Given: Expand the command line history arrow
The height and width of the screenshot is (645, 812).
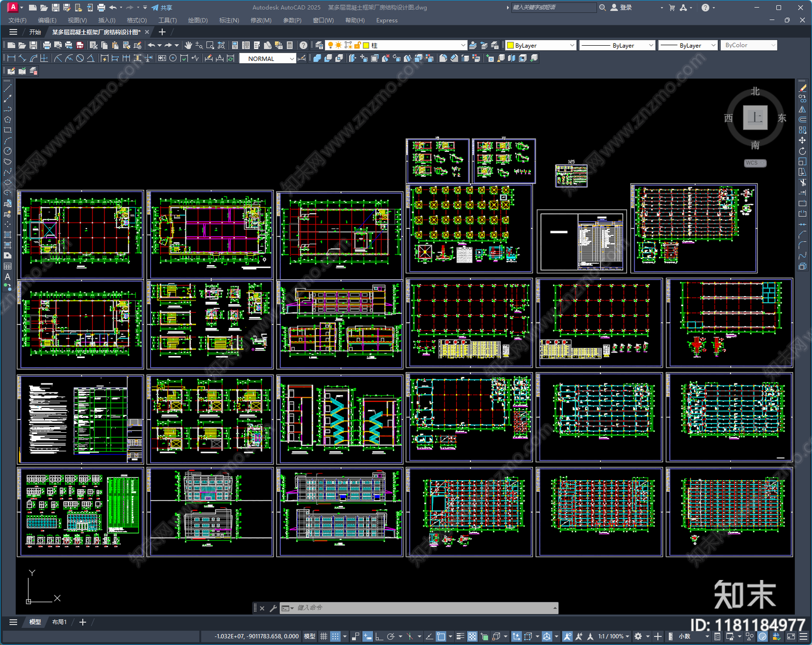Looking at the screenshot, I should coord(555,608).
